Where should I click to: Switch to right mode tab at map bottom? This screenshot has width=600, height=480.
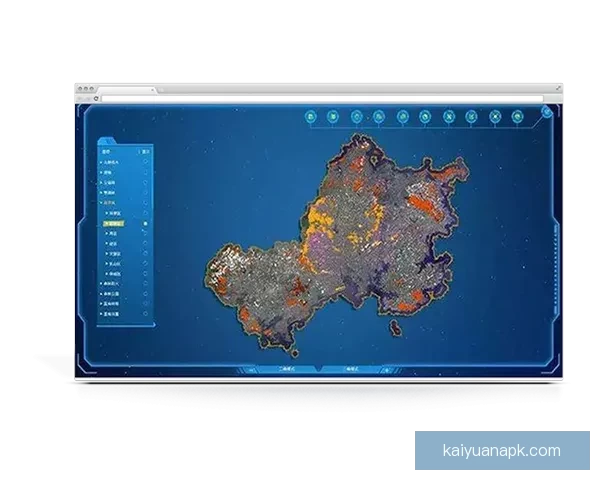pyautogui.click(x=350, y=369)
